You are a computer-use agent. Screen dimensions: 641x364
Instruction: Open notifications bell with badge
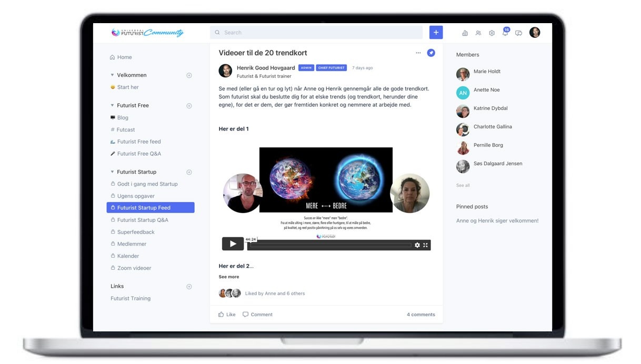505,33
